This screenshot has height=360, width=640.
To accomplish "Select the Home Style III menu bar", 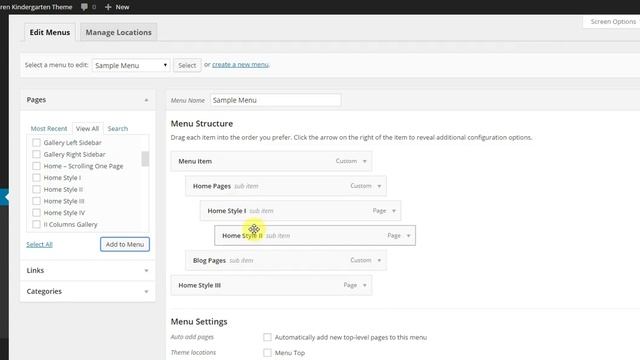I will [271, 285].
